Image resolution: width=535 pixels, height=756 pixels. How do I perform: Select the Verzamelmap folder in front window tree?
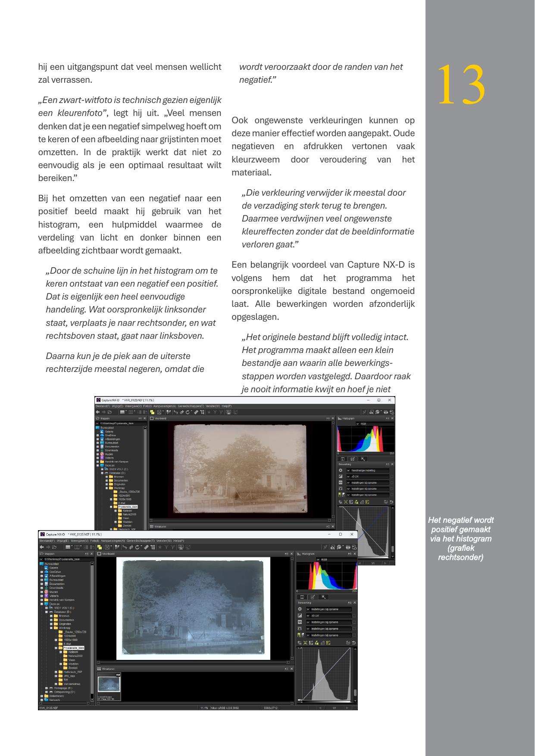pyautogui.click(x=69, y=684)
